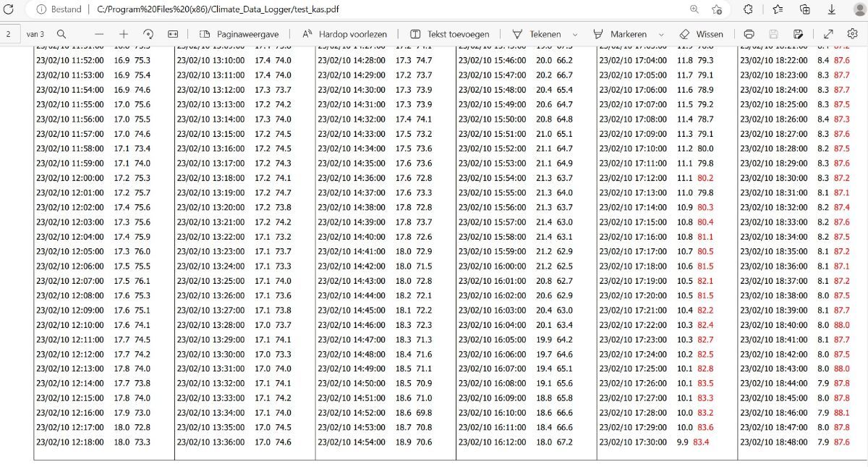Open the file info icon next to Bestand

click(x=41, y=9)
